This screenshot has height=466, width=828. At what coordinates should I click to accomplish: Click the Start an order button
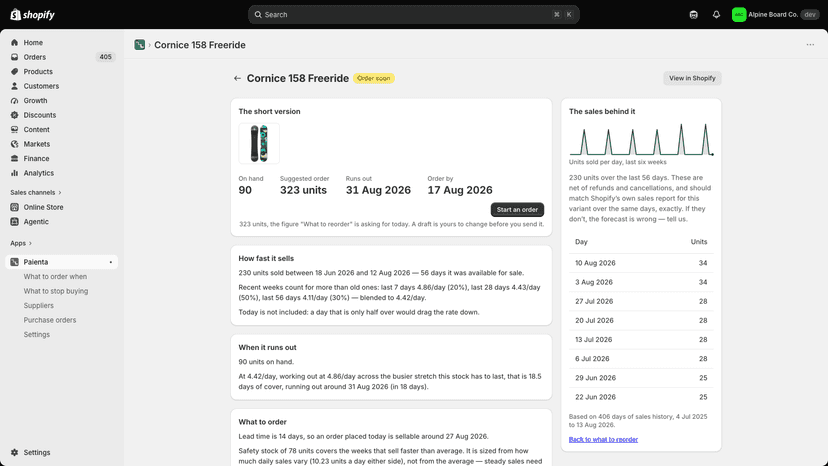pos(517,210)
